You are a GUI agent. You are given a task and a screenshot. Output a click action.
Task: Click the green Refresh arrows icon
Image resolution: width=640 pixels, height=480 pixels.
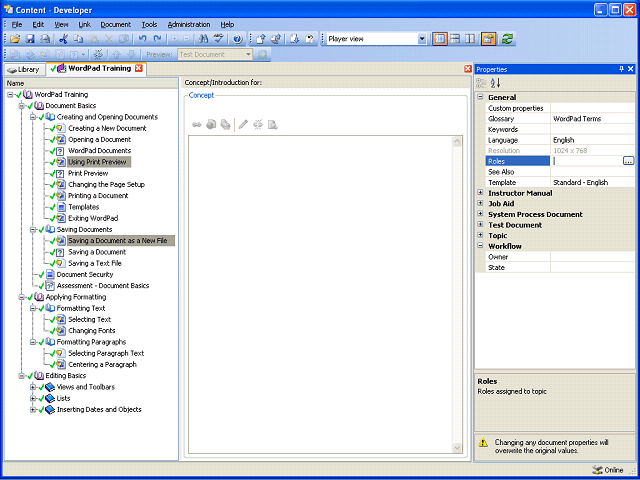507,39
